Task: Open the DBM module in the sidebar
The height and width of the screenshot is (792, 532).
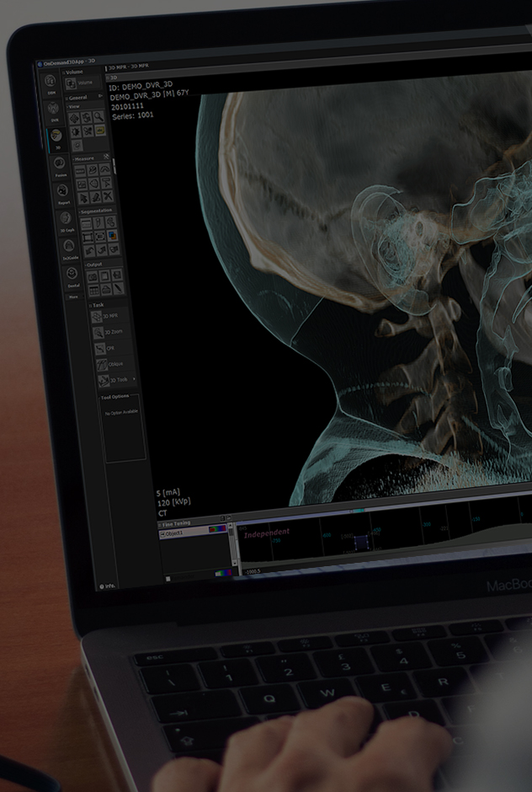Action: tap(50, 84)
